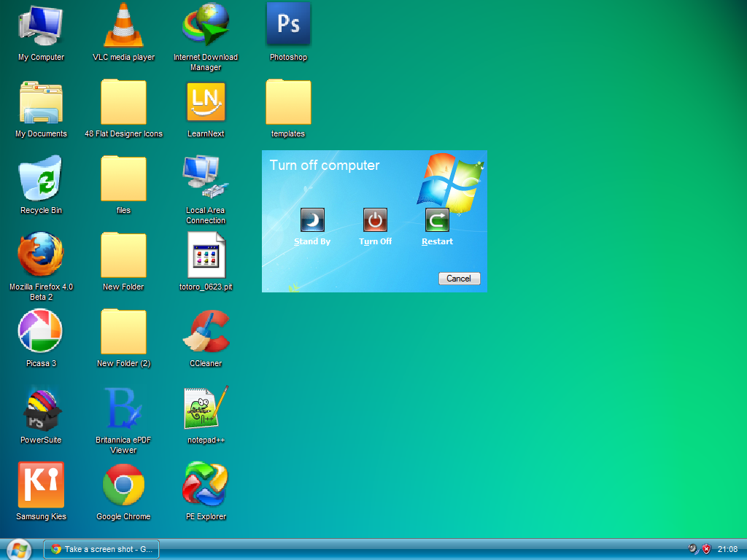
Task: Open the Security Center tray icon
Action: point(705,549)
